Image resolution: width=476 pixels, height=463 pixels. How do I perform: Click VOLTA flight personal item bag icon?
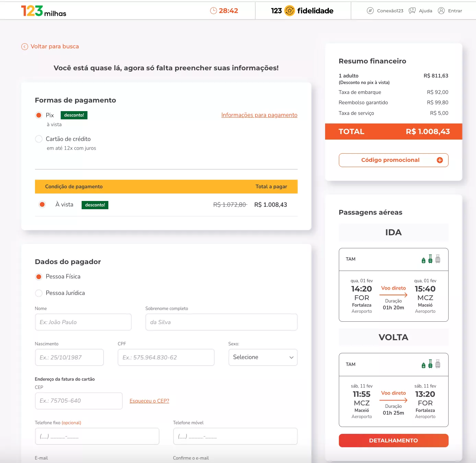424,365
